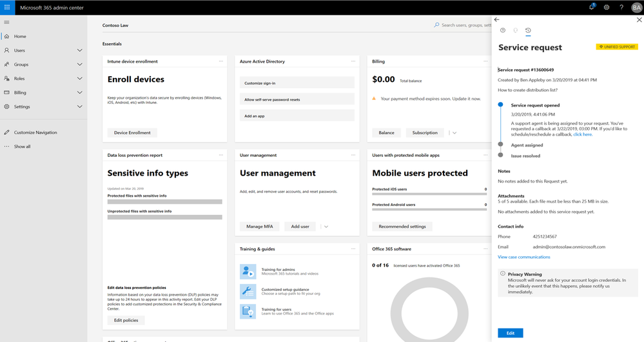
Task: Open Users with protected mobile apps options
Action: pyautogui.click(x=485, y=155)
